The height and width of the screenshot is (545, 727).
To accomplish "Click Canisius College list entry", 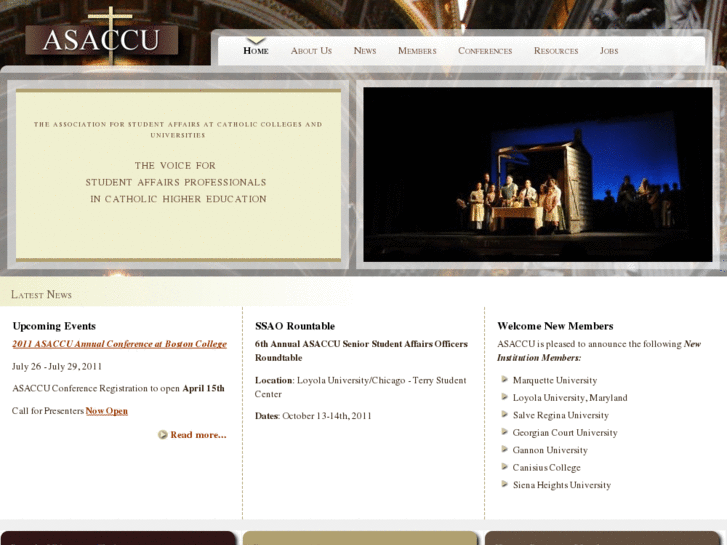I will 547,468.
